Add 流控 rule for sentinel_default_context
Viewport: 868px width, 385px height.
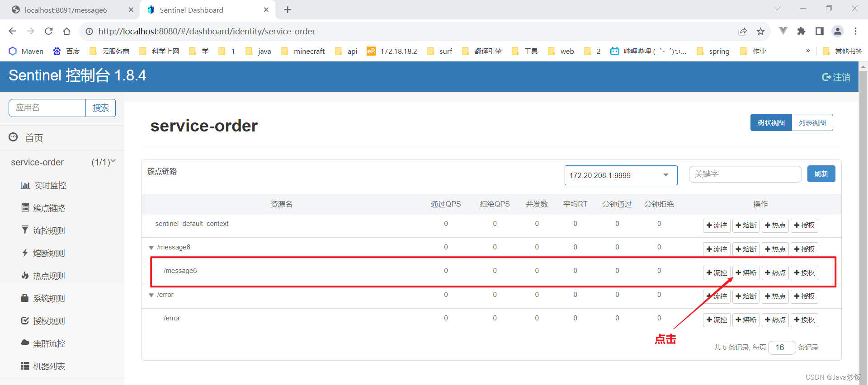(x=717, y=225)
